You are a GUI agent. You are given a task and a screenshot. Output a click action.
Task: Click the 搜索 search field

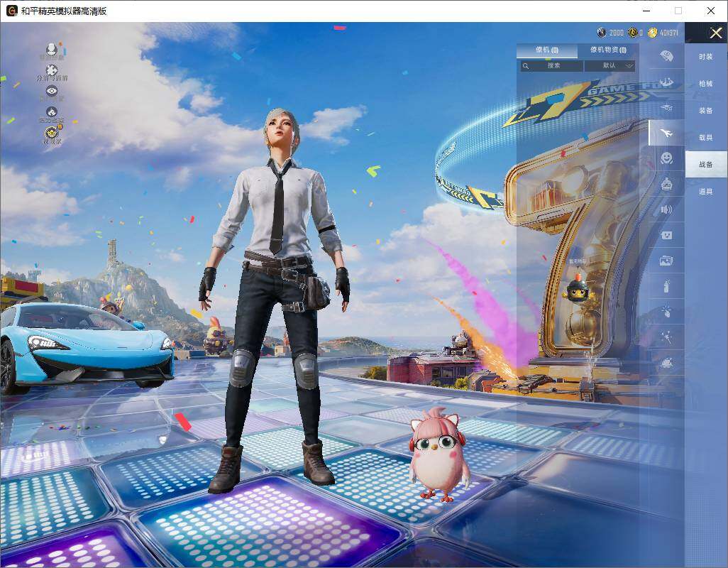click(x=551, y=66)
